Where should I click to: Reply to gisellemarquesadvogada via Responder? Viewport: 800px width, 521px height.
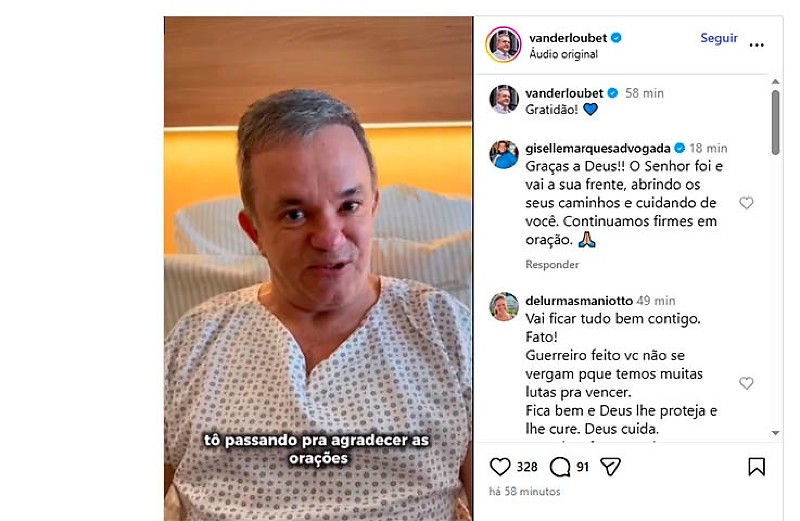coord(552,264)
